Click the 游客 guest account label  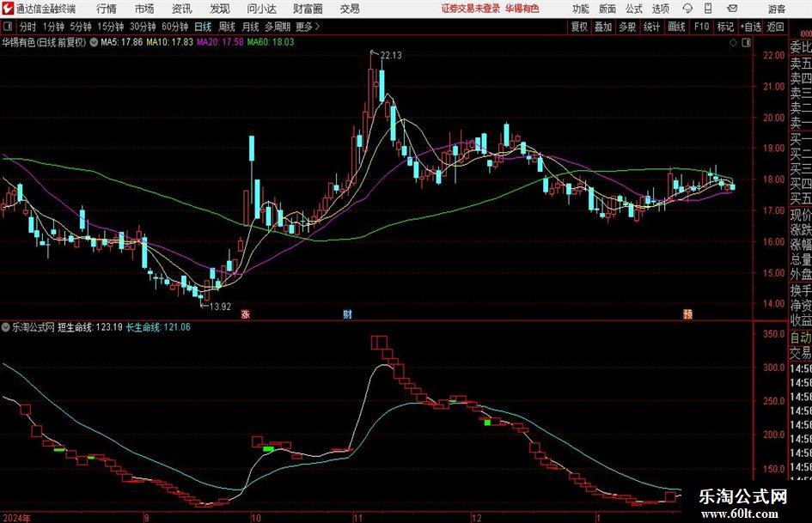pos(777,9)
